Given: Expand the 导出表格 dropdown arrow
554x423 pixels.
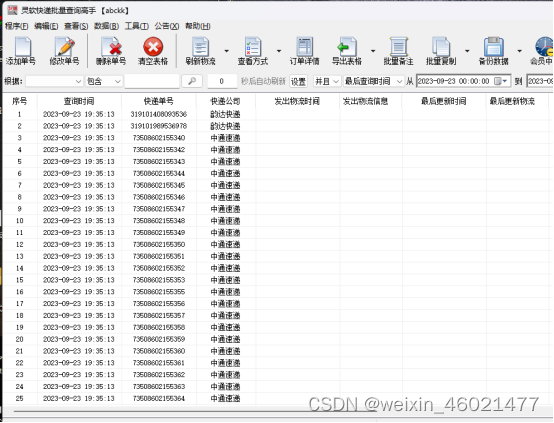Looking at the screenshot, I should tap(373, 51).
